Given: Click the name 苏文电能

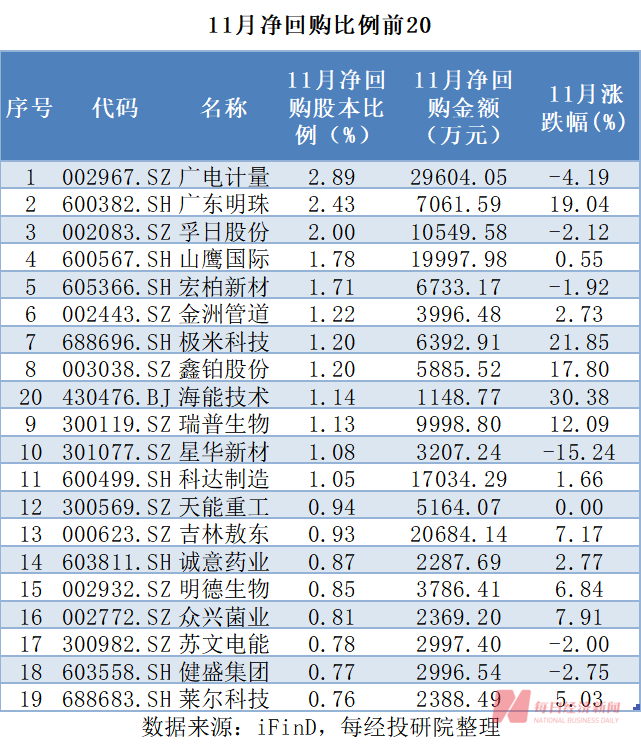Looking at the screenshot, I should pos(224,644).
